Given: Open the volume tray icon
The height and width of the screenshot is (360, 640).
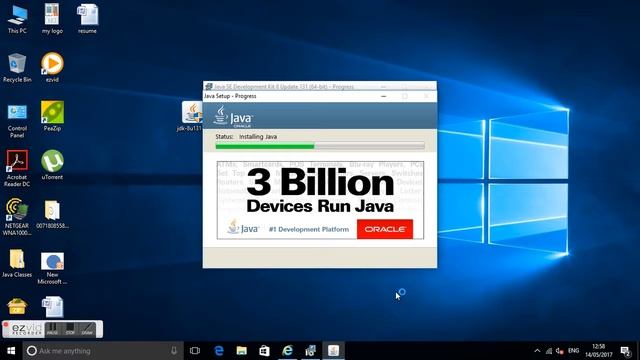Looking at the screenshot, I should [x=560, y=351].
